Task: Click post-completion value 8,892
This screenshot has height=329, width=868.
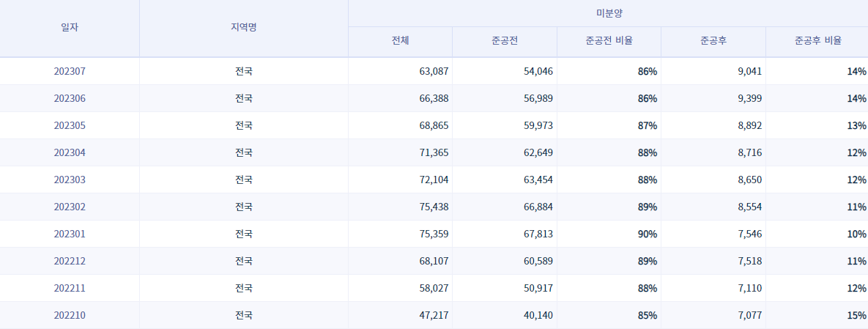Action: click(750, 125)
